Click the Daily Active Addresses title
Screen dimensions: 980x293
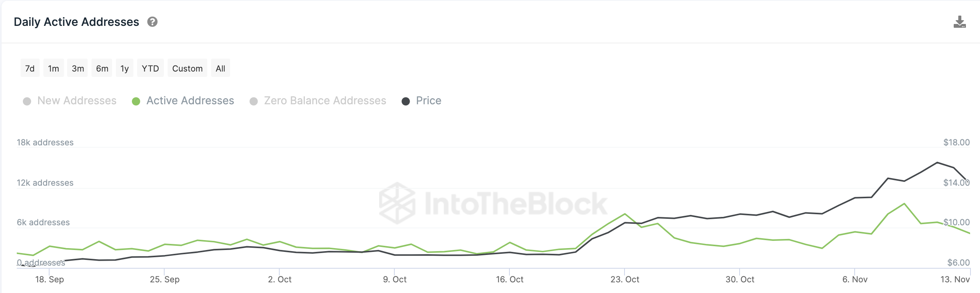(76, 22)
